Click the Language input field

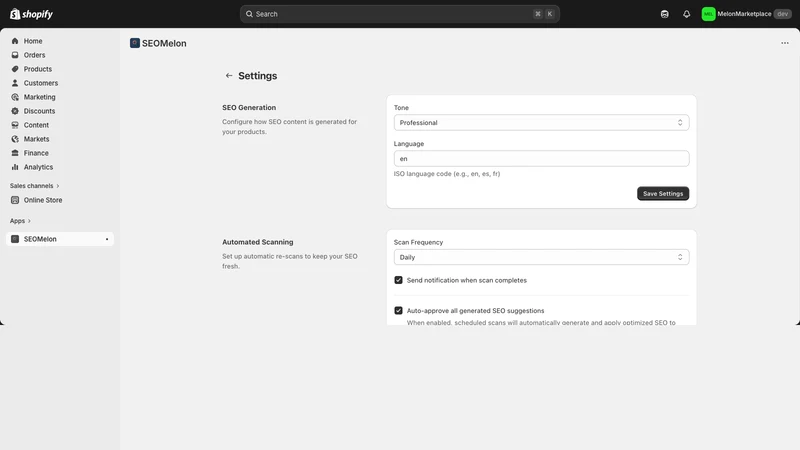(541, 159)
